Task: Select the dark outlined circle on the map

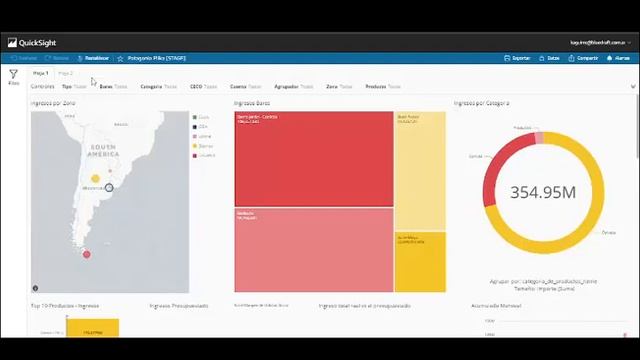Action: point(109,188)
